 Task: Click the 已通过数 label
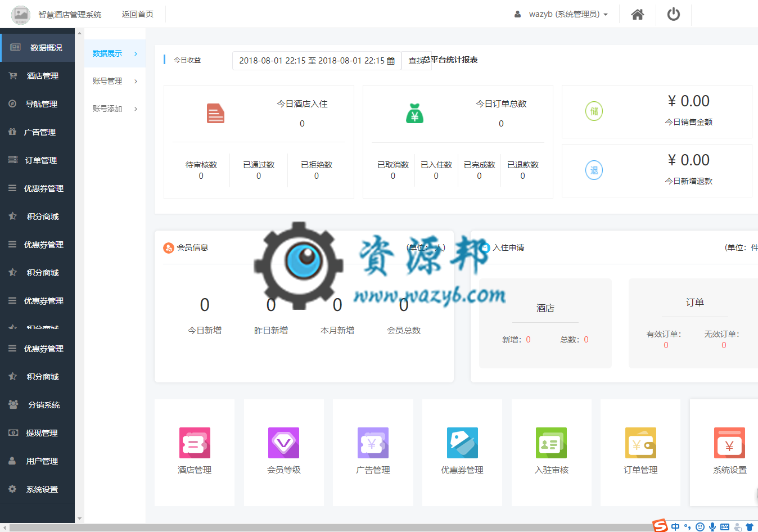(x=259, y=165)
